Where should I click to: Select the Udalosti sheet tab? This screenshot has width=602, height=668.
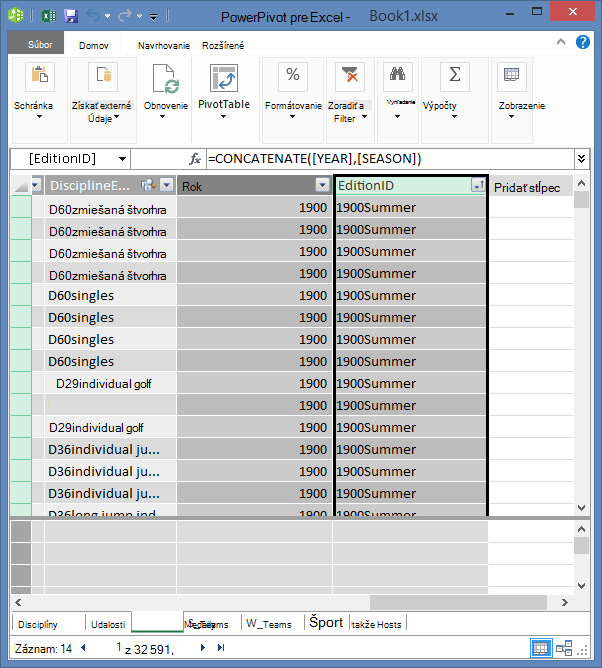[108, 624]
